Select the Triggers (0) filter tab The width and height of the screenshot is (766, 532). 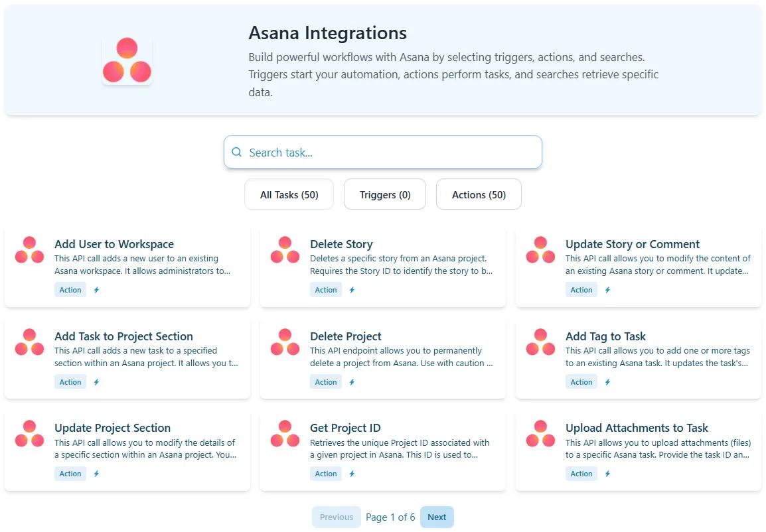coord(385,195)
